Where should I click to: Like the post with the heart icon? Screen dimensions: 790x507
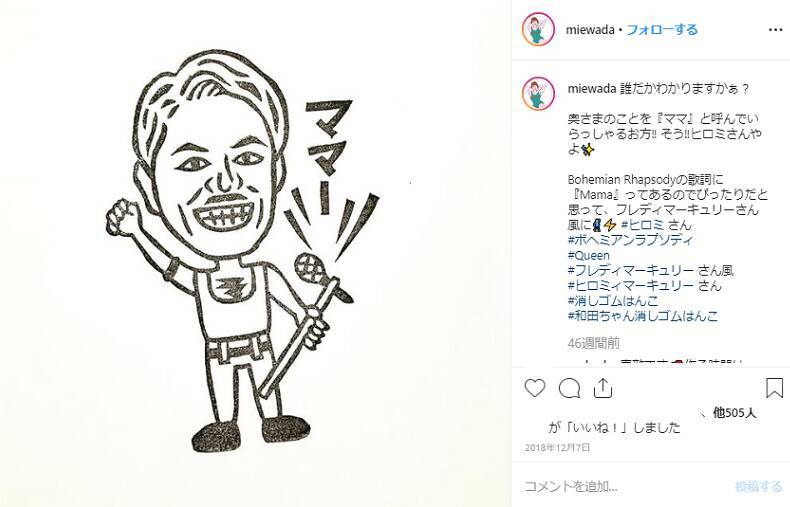pyautogui.click(x=535, y=388)
